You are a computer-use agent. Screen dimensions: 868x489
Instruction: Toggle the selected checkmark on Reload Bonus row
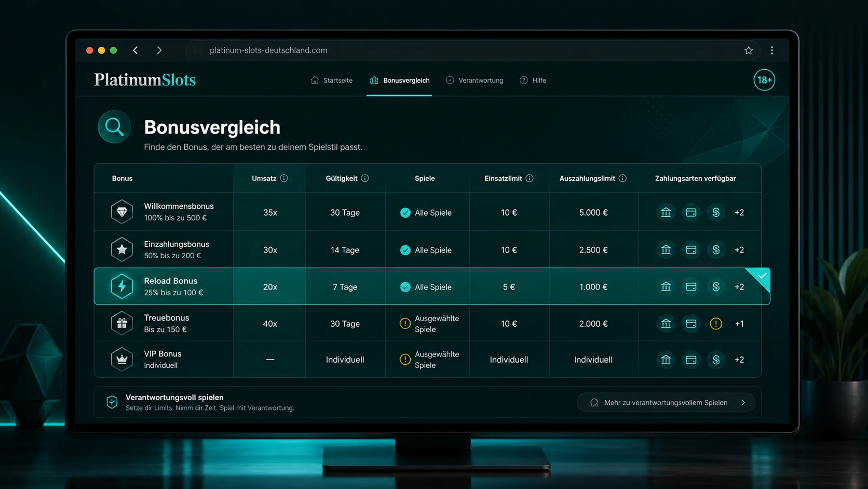[761, 276]
